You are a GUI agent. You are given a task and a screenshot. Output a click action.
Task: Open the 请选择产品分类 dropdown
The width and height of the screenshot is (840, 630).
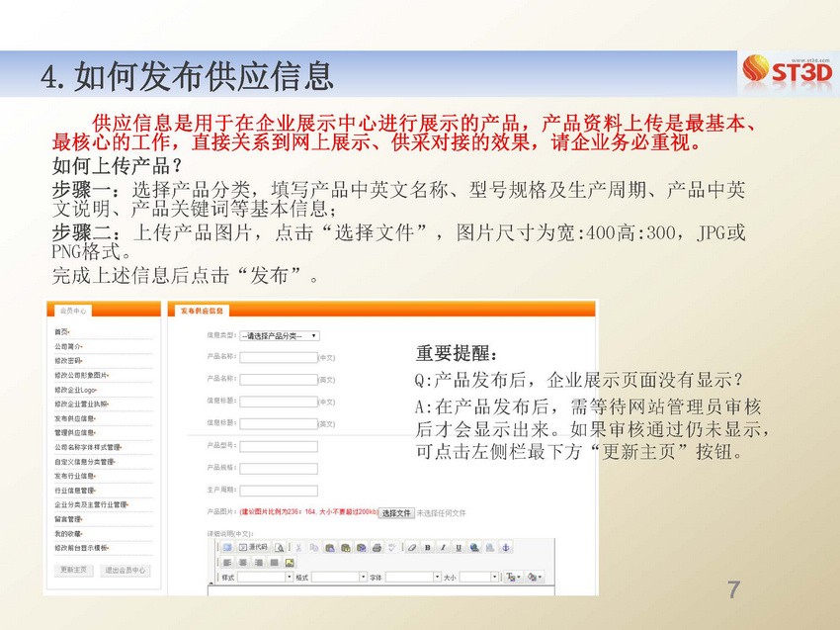tap(279, 335)
